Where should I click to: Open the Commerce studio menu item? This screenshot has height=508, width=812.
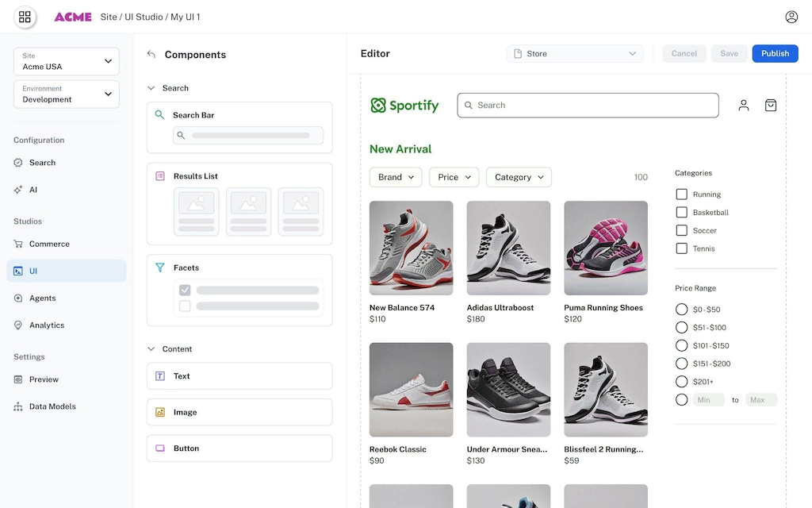(67, 244)
